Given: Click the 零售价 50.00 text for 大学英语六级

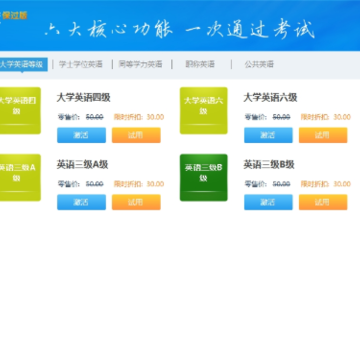Looking at the screenshot, I should (268, 117).
